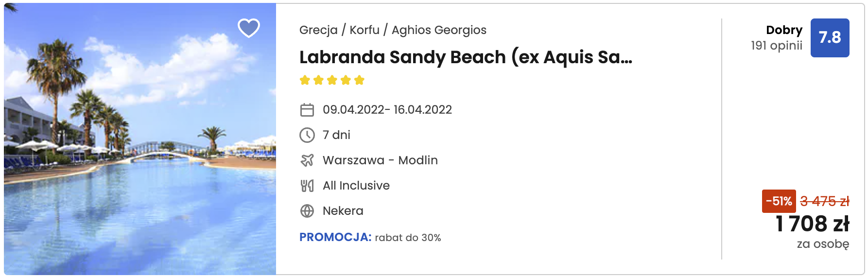Click the Korfu breadcrumb link
The height and width of the screenshot is (278, 868).
(x=365, y=30)
